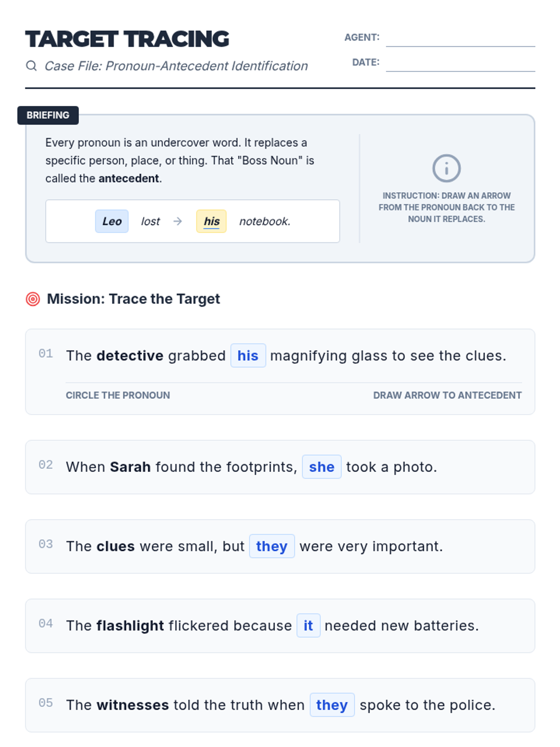Click the magnifying glass search icon
The width and height of the screenshot is (560, 747).
[x=31, y=66]
